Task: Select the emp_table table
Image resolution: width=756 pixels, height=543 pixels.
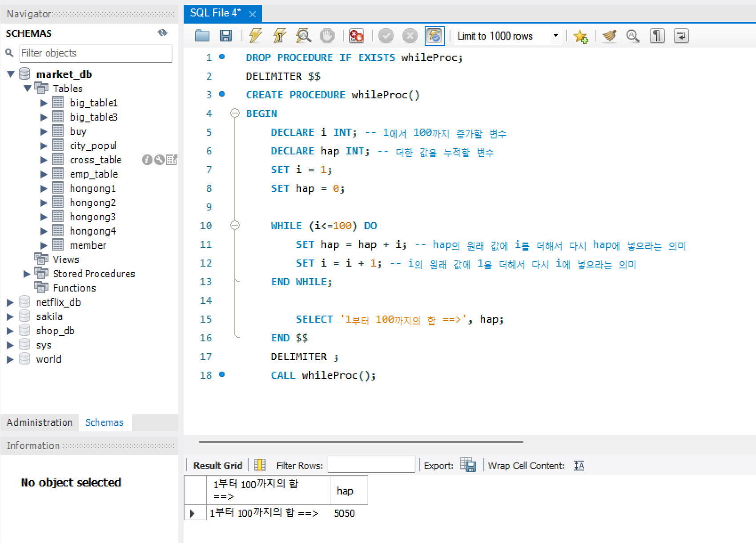Action: point(94,174)
